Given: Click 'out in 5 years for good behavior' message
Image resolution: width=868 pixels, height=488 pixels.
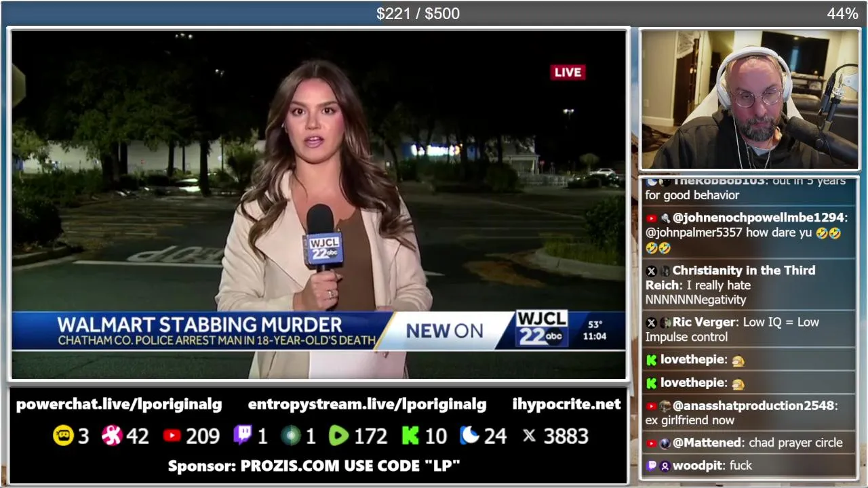Looking at the screenshot, I should click(745, 188).
